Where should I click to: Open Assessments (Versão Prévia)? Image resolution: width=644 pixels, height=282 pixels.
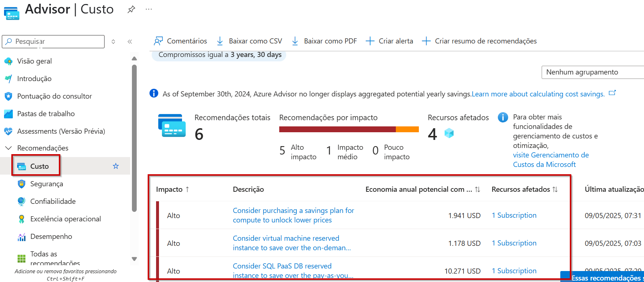61,131
